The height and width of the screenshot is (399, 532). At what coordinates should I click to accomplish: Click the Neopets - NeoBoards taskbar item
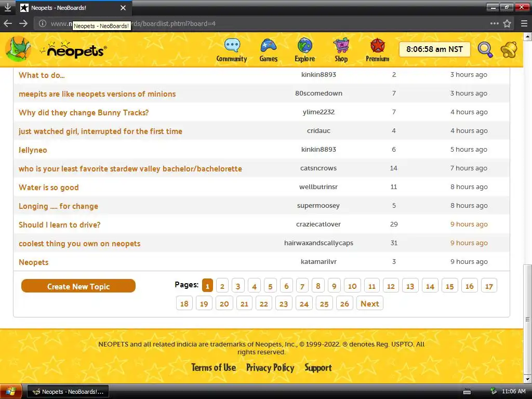point(68,392)
